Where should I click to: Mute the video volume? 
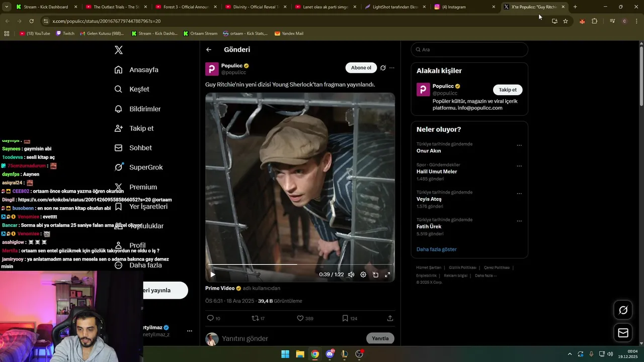[351, 275]
